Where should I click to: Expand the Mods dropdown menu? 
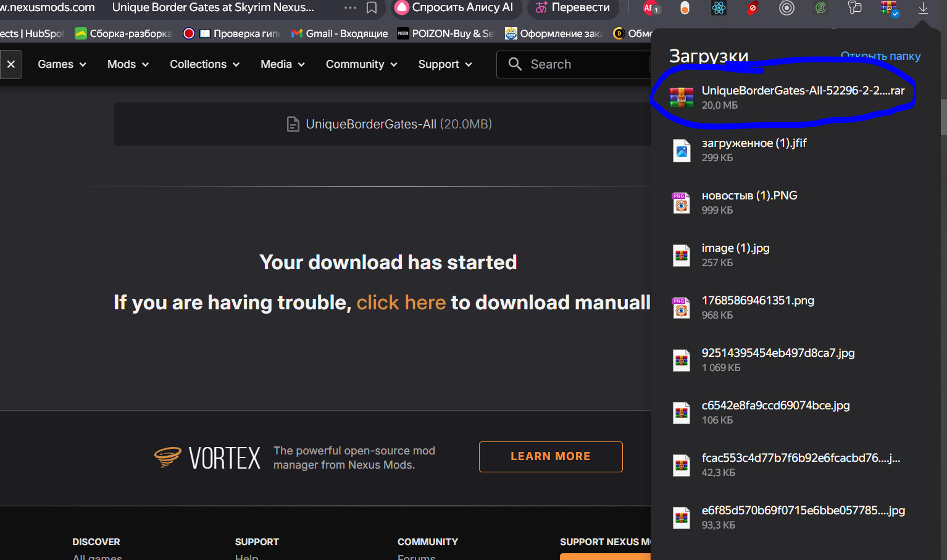[128, 64]
